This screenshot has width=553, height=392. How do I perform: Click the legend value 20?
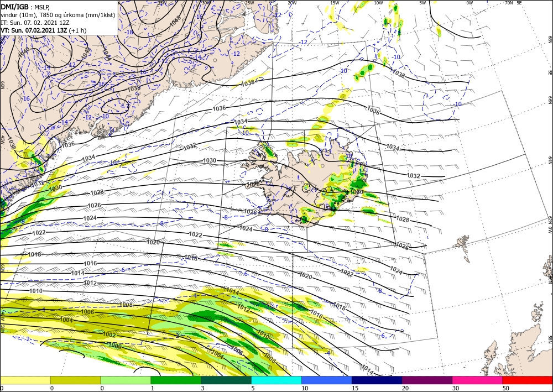tap(405, 389)
